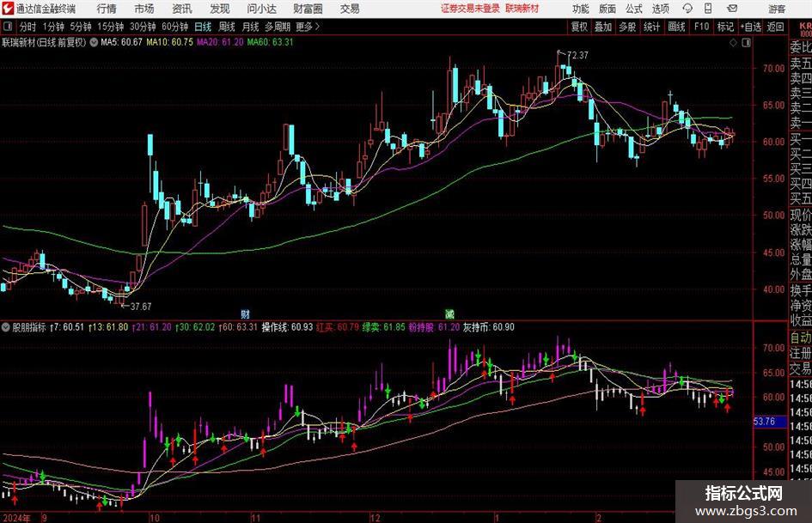
Task: Click the MA60: 63.31 label
Action: click(271, 42)
